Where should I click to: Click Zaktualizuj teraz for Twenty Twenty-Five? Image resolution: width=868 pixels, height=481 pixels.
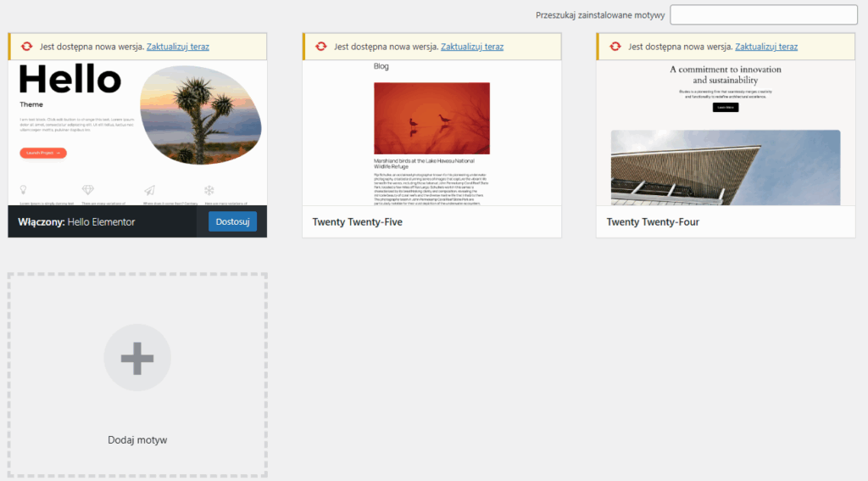pos(472,47)
